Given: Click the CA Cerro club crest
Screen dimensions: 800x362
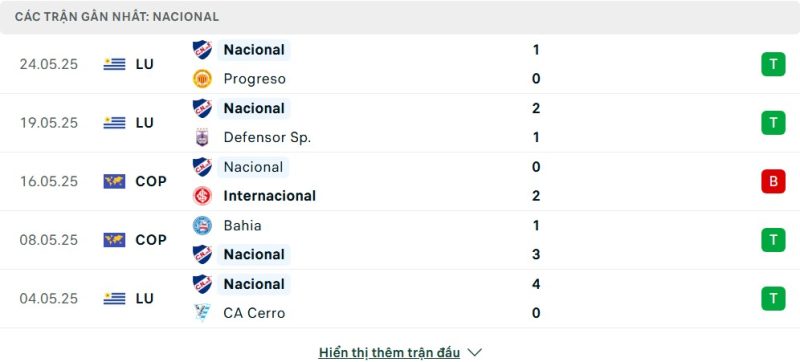Looking at the screenshot, I should coord(202,313).
